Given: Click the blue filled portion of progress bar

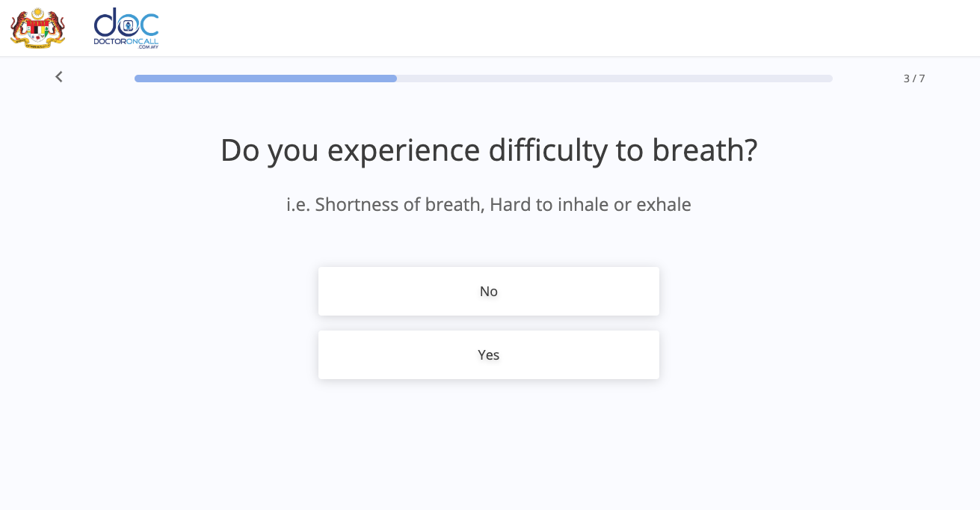Looking at the screenshot, I should pyautogui.click(x=265, y=79).
